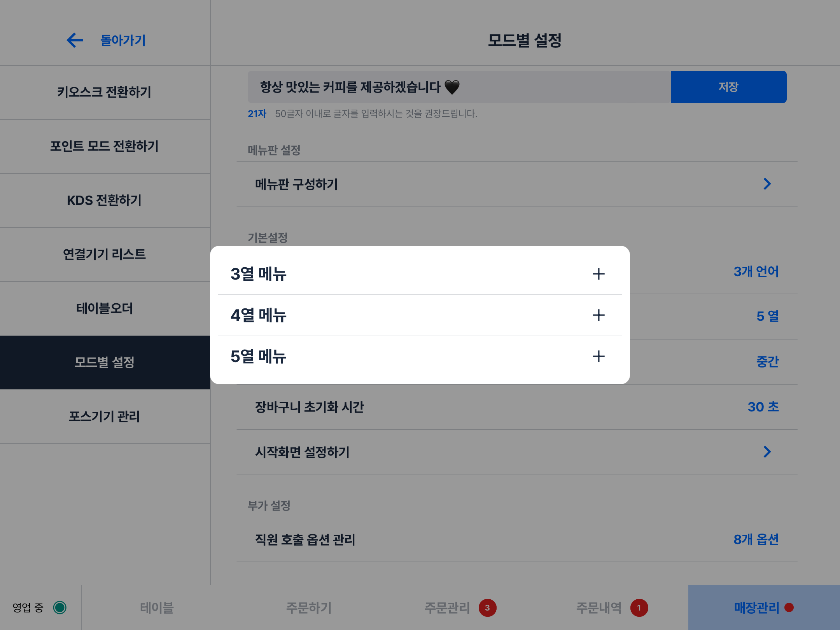Click green 영업 중 status indicator
This screenshot has width=840, height=630.
pos(60,607)
